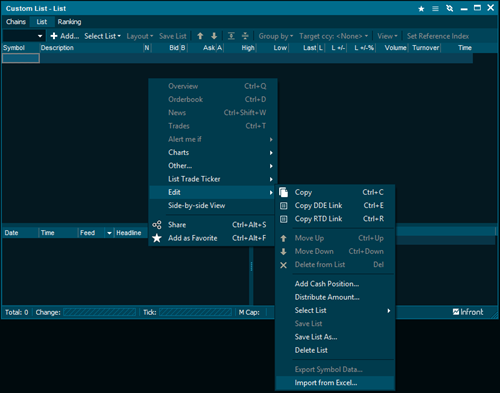Click the Move Down arrow icon in submenu
Screen dimensions: 500x393
point(283,252)
